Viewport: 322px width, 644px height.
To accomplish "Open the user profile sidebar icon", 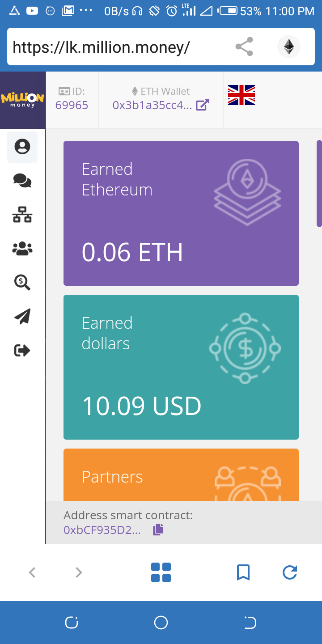I will pos(22,147).
